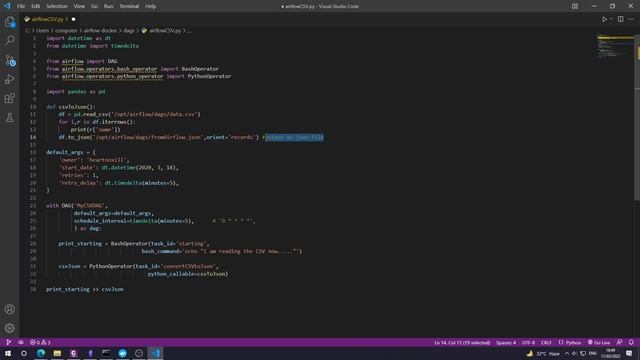The width and height of the screenshot is (640, 360).
Task: Click the feedback icon in status bar
Action: (620, 342)
